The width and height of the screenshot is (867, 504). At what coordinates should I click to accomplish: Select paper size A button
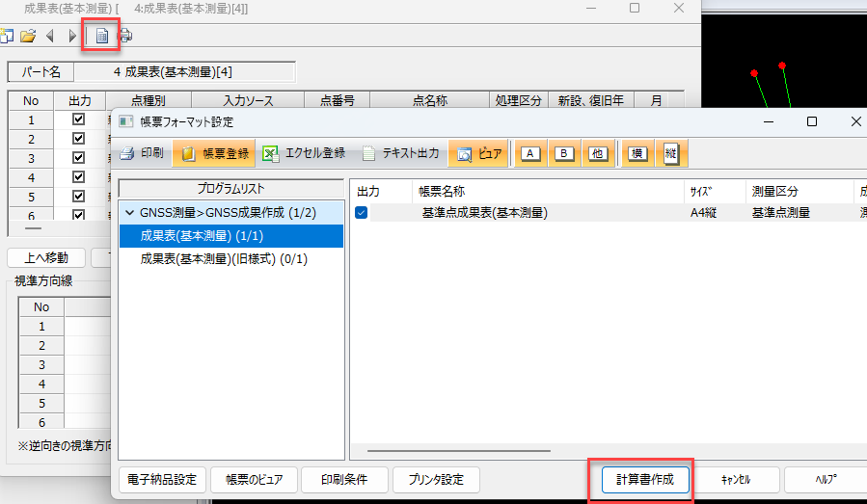[x=530, y=153]
